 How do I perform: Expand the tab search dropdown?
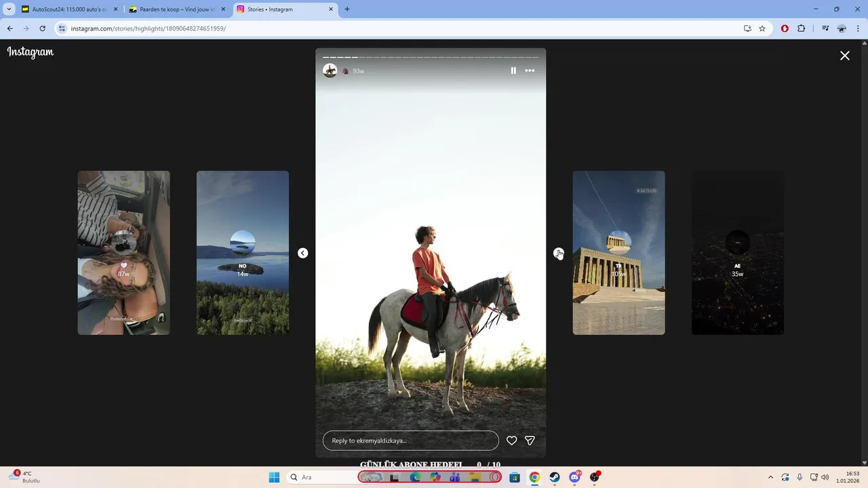pyautogui.click(x=9, y=9)
